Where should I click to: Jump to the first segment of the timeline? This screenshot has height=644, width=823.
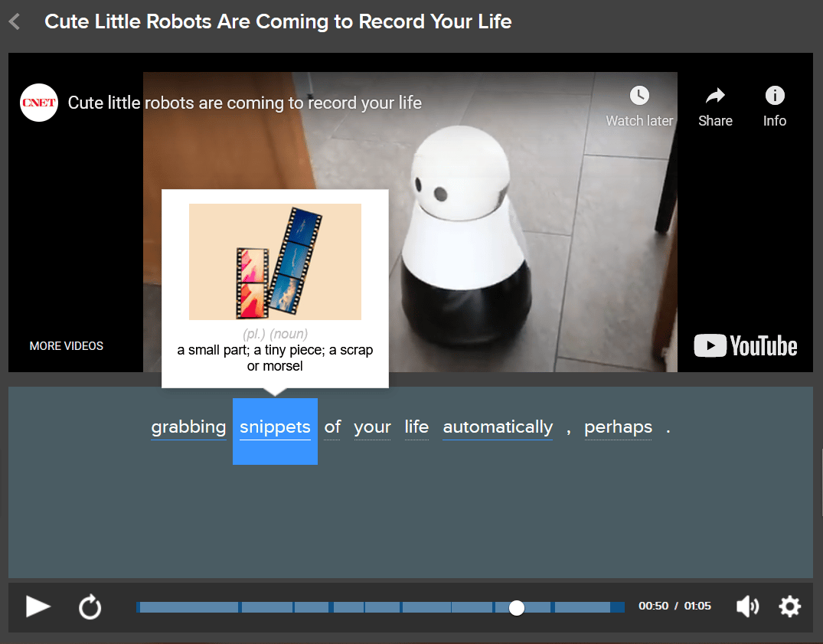coord(188,607)
